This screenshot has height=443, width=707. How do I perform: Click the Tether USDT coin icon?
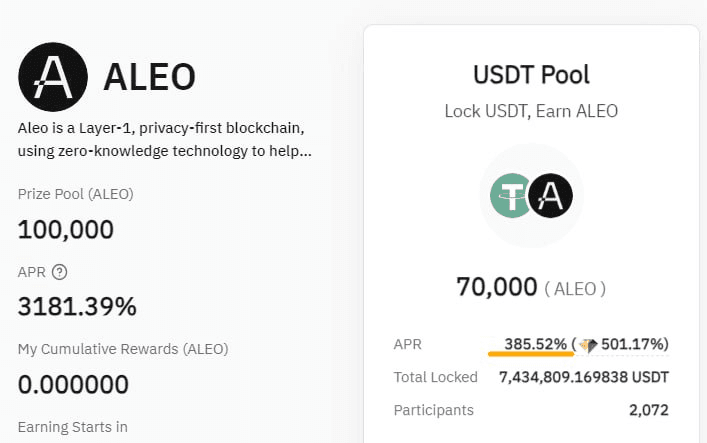coord(511,195)
